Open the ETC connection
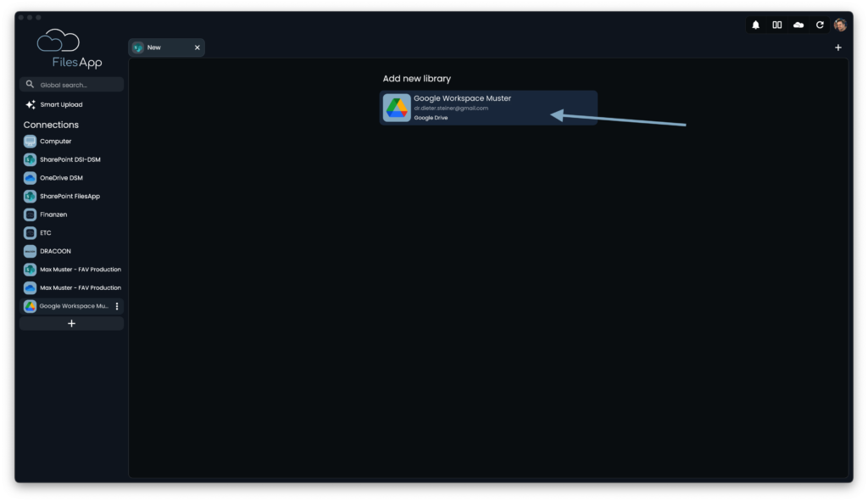Screen dimensions: 868x501 coord(71,232)
